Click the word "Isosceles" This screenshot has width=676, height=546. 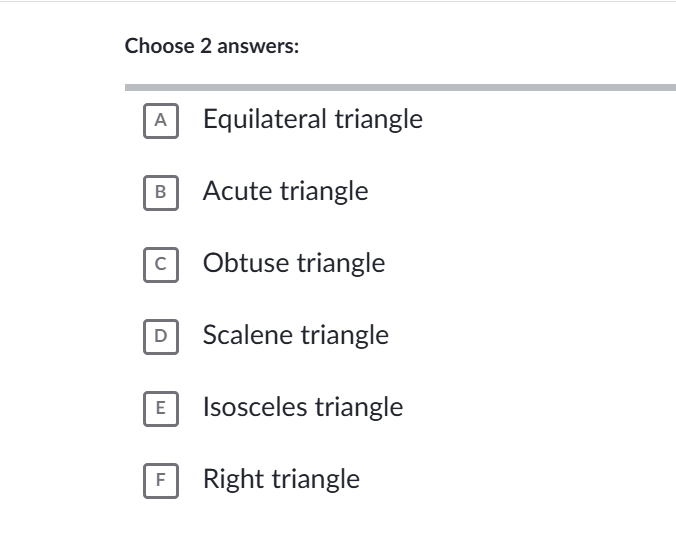[x=256, y=407]
